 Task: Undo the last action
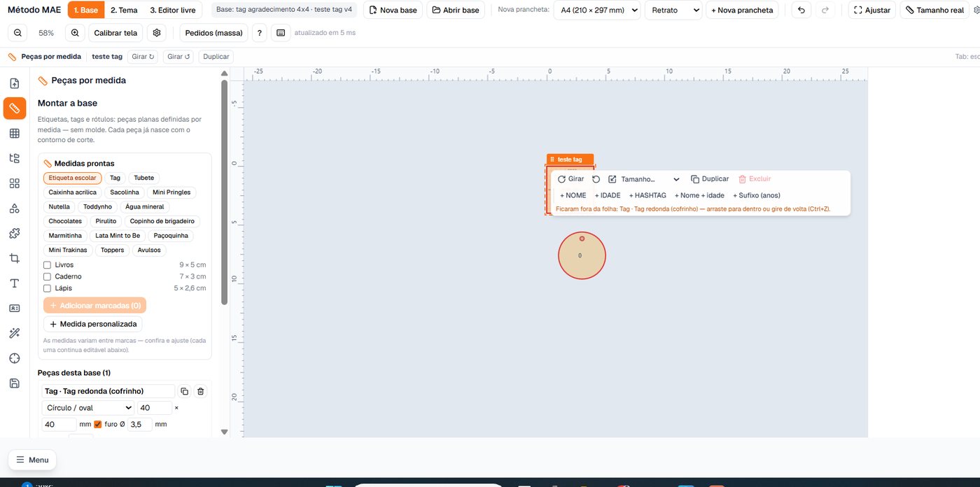coord(801,10)
